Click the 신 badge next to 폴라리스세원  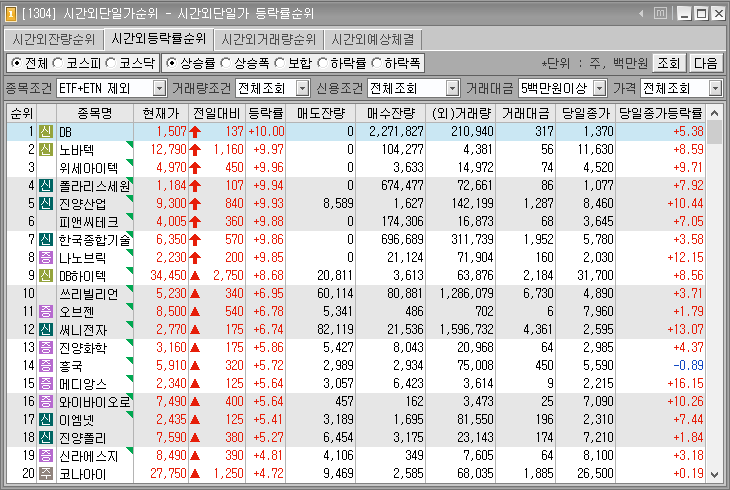point(46,186)
